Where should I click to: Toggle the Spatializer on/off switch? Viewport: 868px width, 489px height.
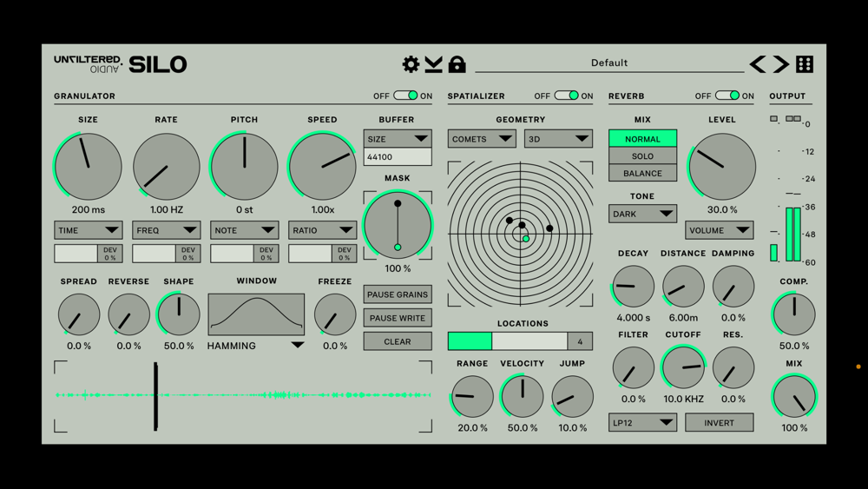566,96
